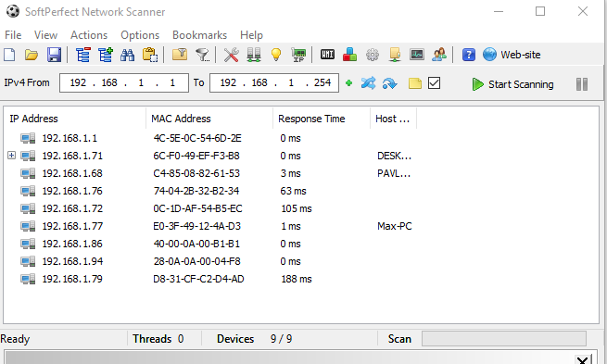Click the gear settings icon

[x=373, y=55]
